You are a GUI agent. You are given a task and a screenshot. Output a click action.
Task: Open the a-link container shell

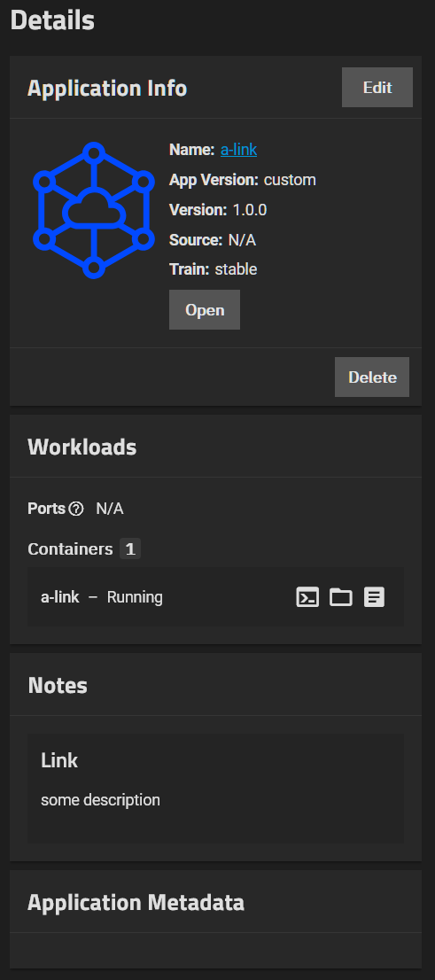307,597
